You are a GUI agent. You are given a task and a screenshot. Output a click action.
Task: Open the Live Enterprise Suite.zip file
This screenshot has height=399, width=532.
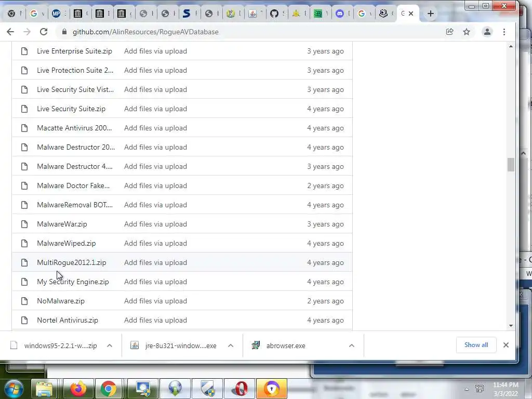pyautogui.click(x=74, y=51)
